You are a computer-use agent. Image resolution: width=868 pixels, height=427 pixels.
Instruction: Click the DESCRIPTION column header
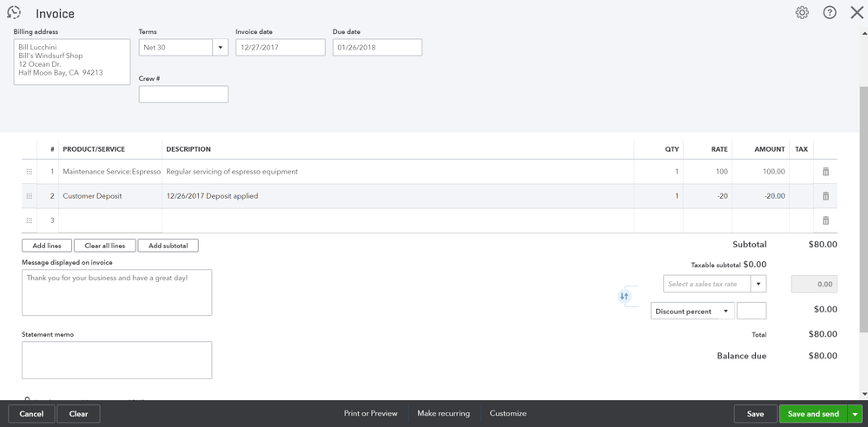click(x=189, y=149)
